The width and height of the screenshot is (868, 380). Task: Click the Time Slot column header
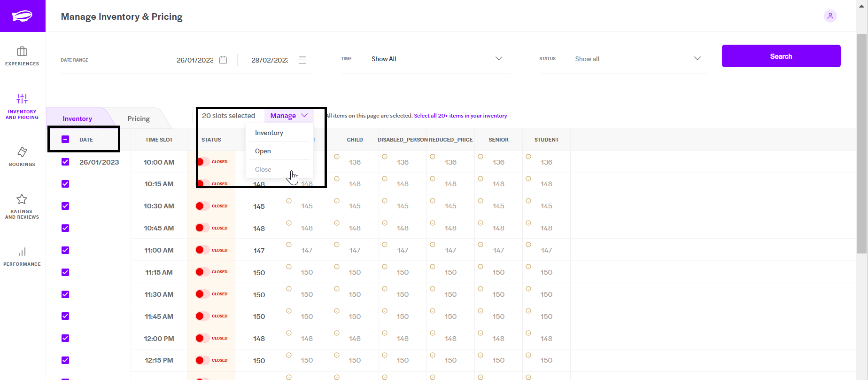pyautogui.click(x=159, y=140)
